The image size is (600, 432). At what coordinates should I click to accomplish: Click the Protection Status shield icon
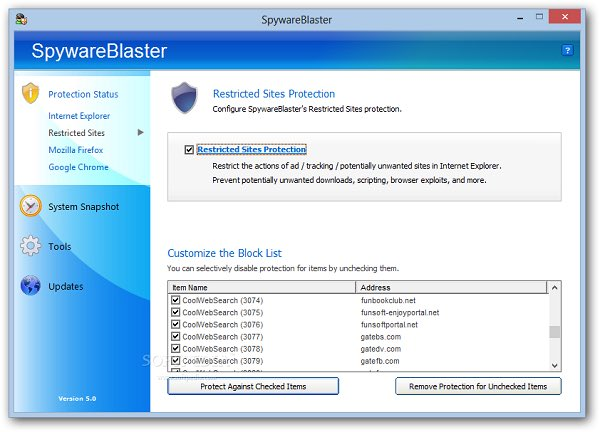[x=31, y=93]
